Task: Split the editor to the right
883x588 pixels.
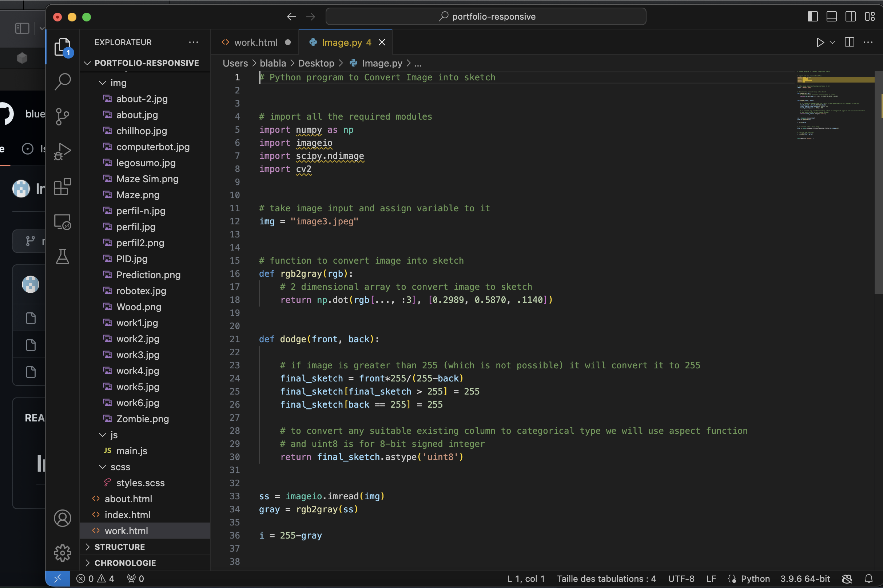Action: (850, 43)
